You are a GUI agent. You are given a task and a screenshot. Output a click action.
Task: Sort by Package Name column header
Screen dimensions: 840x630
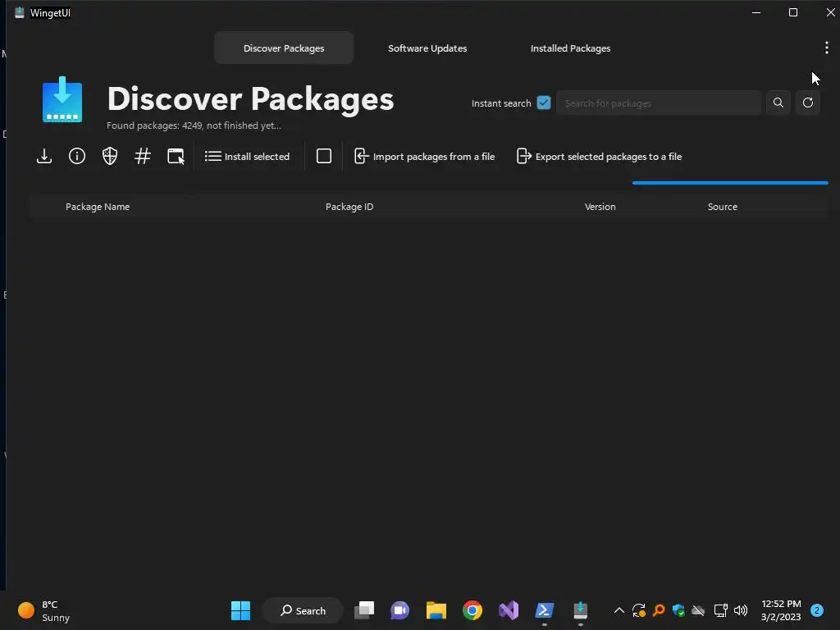[98, 207]
